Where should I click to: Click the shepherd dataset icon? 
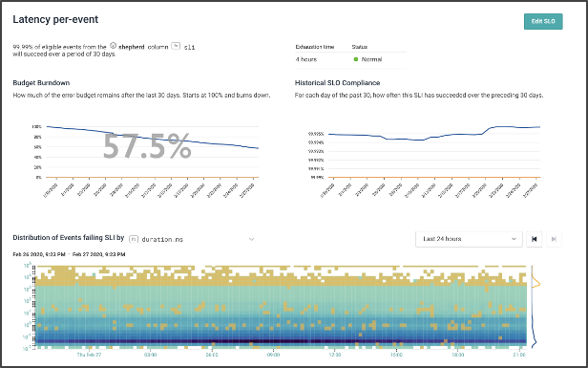click(x=113, y=46)
